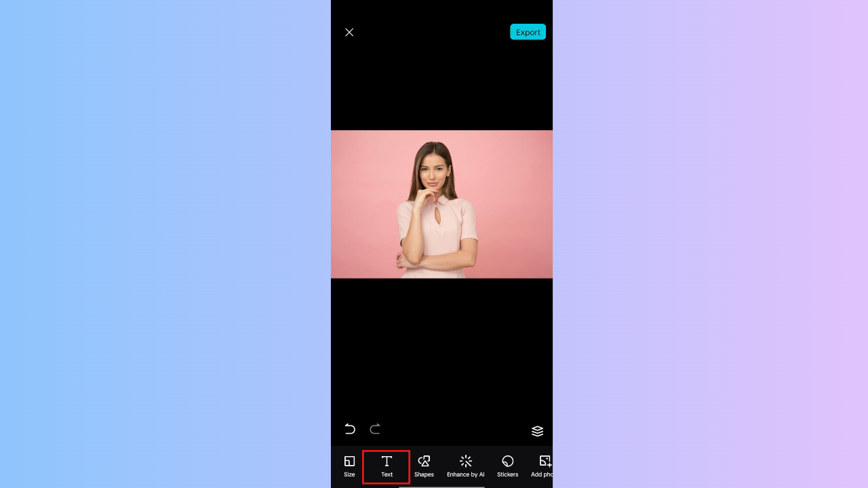Screen dimensions: 868x488
Task: Open the Shapes panel
Action: click(424, 466)
